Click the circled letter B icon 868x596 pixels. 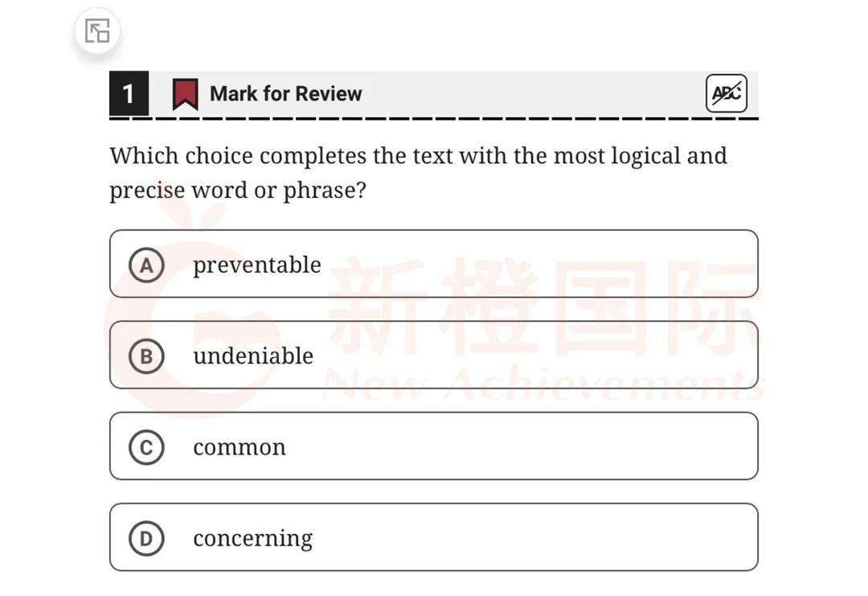click(x=146, y=356)
